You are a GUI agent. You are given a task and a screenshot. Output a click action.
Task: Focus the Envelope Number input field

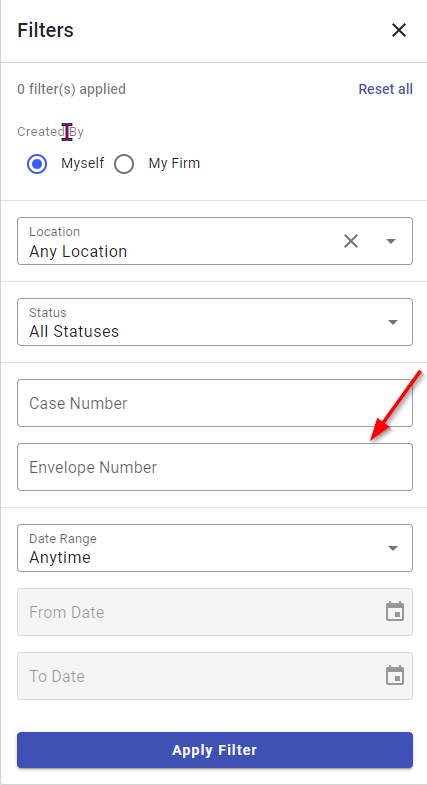click(x=215, y=467)
